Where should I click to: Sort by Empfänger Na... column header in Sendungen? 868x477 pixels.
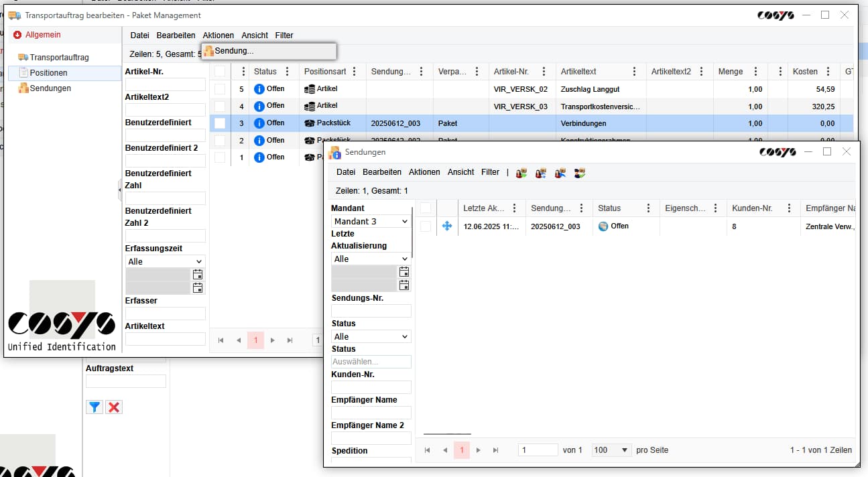click(830, 208)
